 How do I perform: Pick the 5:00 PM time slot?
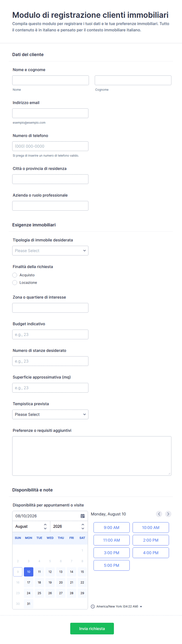[x=112, y=565]
